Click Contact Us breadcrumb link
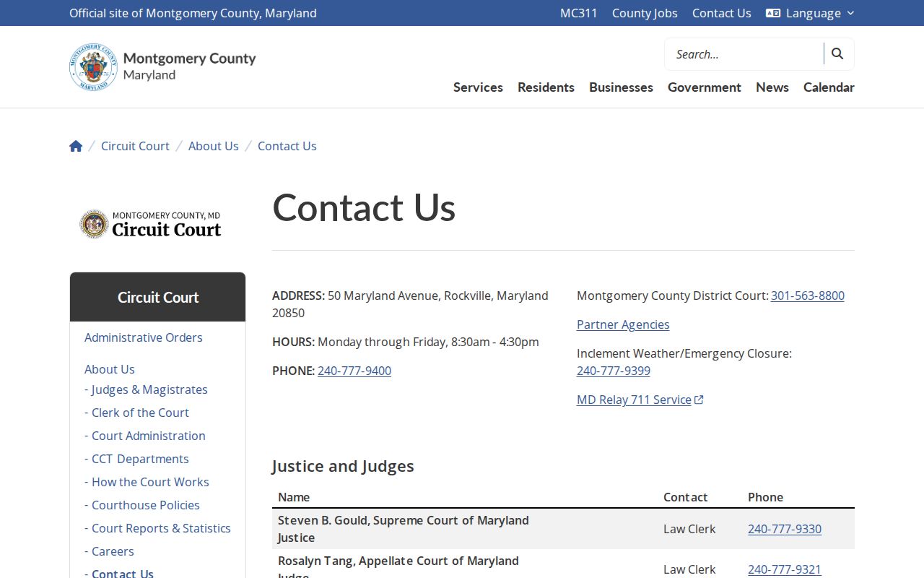This screenshot has width=924, height=578. 287,146
